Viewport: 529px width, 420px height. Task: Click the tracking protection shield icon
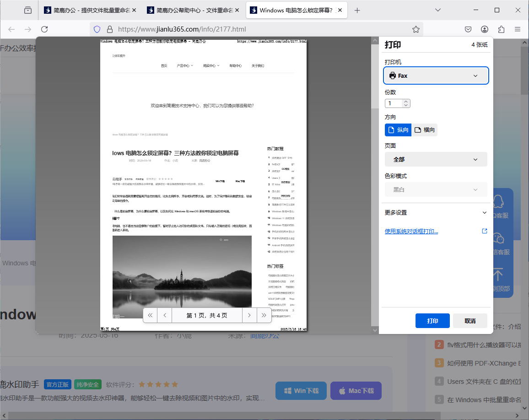coord(96,29)
